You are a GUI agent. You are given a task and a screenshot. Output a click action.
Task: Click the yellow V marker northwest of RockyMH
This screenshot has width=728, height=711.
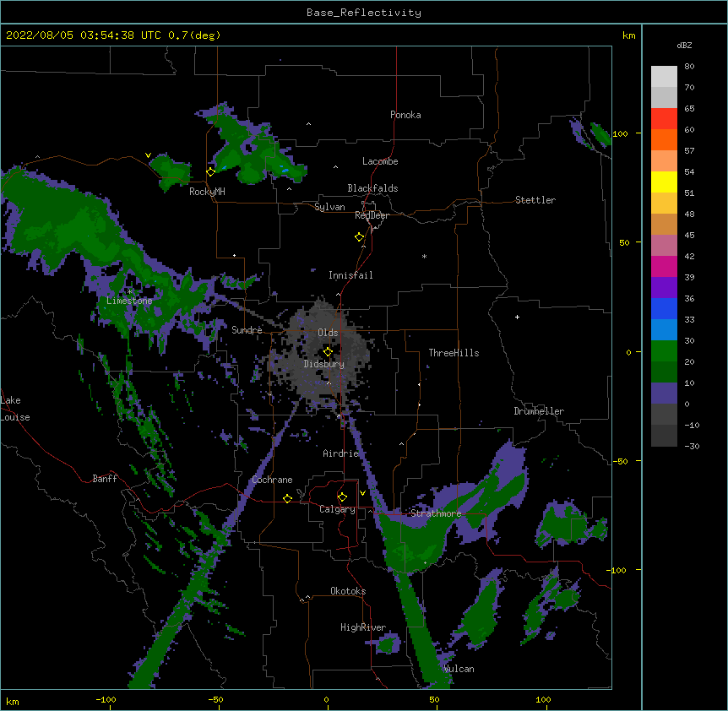[x=148, y=155]
